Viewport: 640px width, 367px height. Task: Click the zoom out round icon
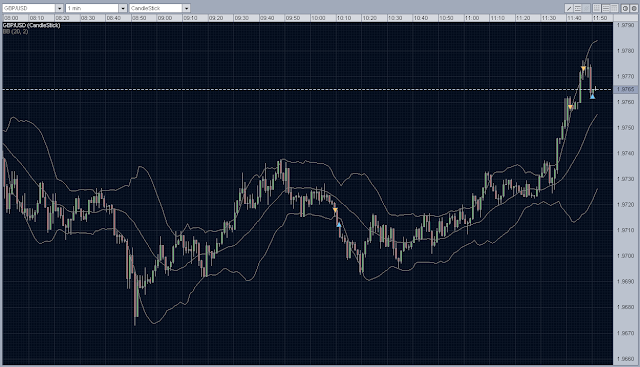[x=634, y=8]
